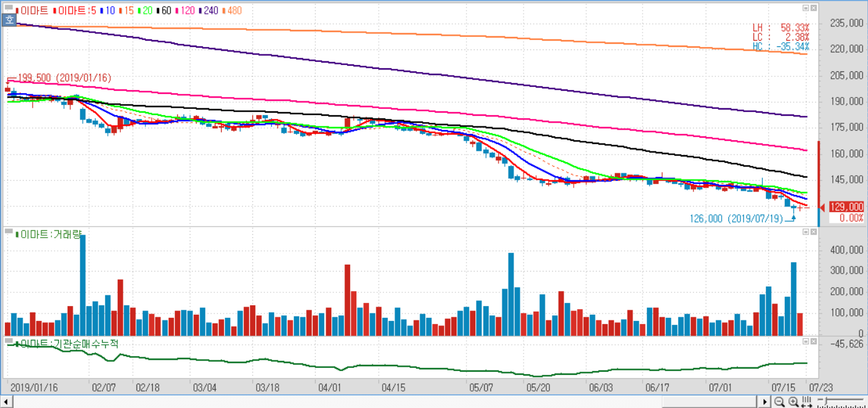The image size is (868, 408).
Task: Click the 03/18 date axis label
Action: pyautogui.click(x=267, y=387)
